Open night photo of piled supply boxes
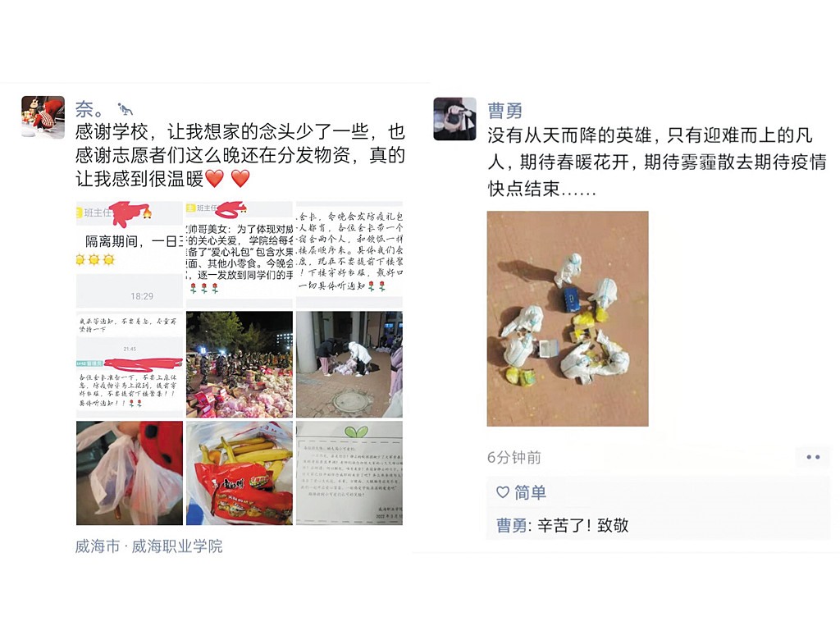Viewport: 840px width, 626px height. click(x=240, y=364)
